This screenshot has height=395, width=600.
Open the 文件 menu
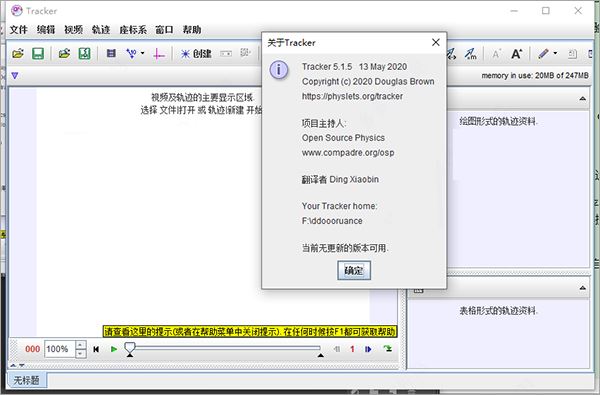coord(18,30)
